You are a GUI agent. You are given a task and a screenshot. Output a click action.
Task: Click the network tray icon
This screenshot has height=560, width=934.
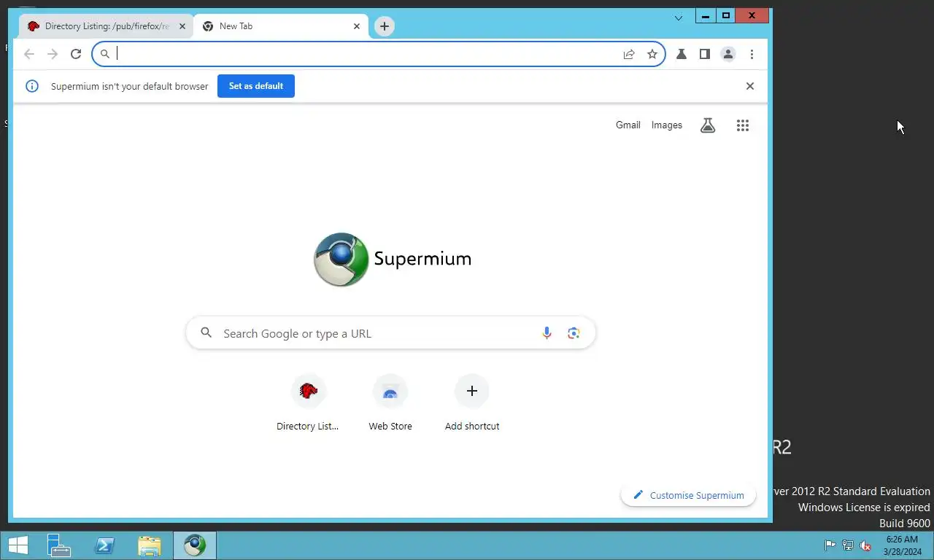848,545
